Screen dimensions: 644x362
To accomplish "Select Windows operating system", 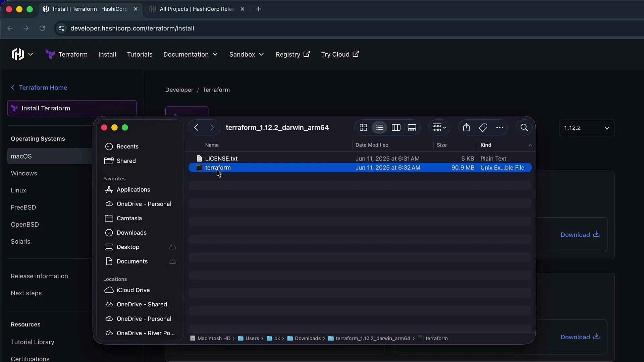I will tap(24, 173).
